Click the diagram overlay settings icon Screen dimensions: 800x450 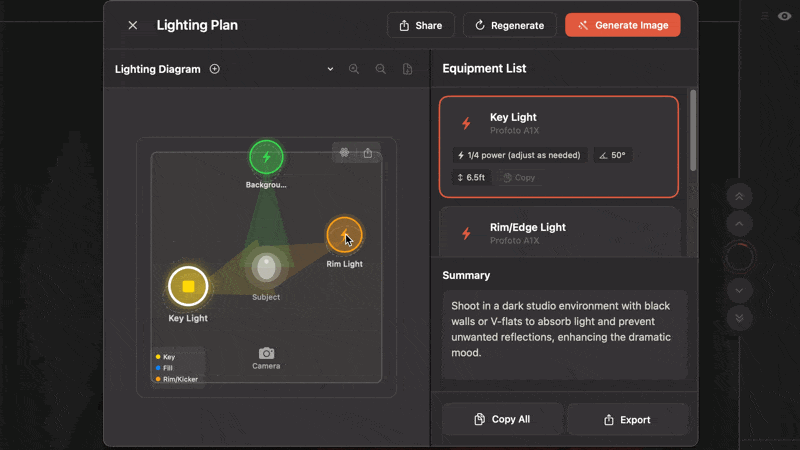(x=344, y=153)
